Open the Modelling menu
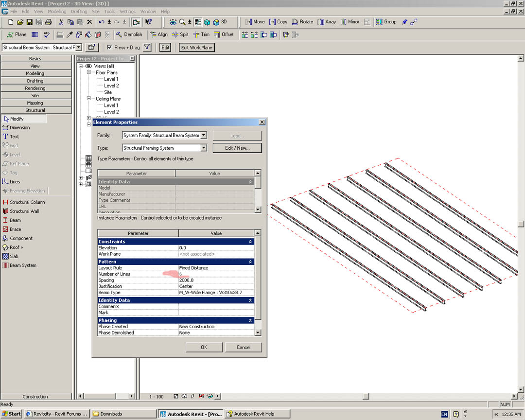The width and height of the screenshot is (525, 420). (57, 11)
